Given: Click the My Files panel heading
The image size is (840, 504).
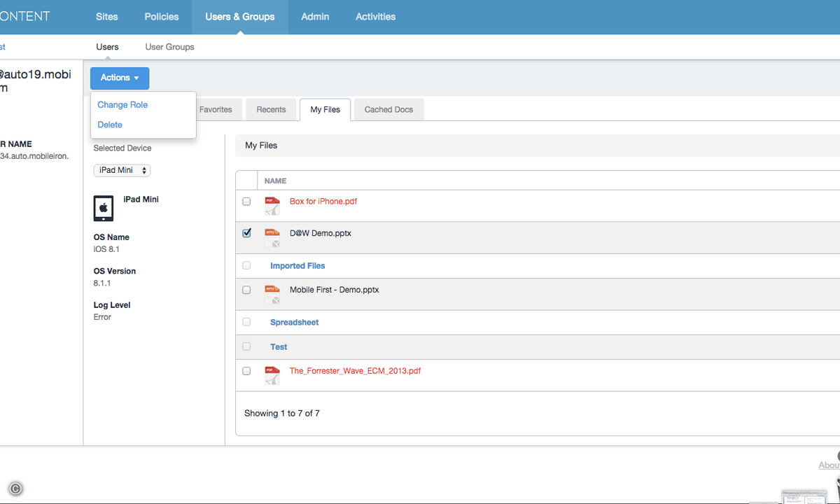Looking at the screenshot, I should (261, 146).
